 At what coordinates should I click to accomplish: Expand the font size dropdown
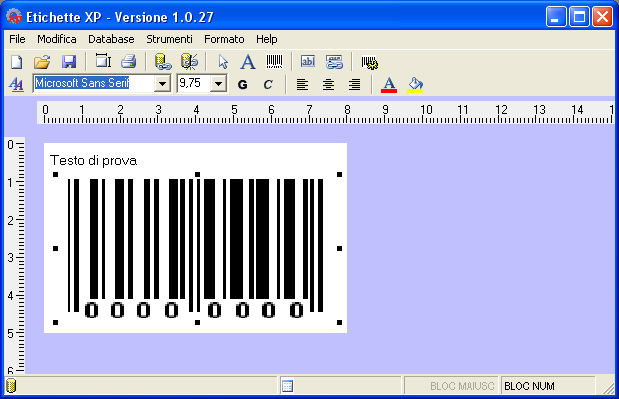[218, 84]
